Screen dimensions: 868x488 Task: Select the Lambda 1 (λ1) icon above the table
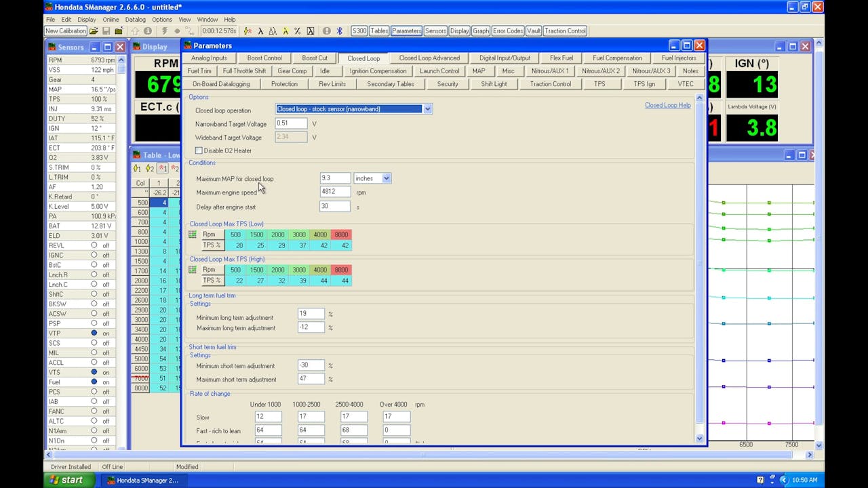(x=137, y=167)
